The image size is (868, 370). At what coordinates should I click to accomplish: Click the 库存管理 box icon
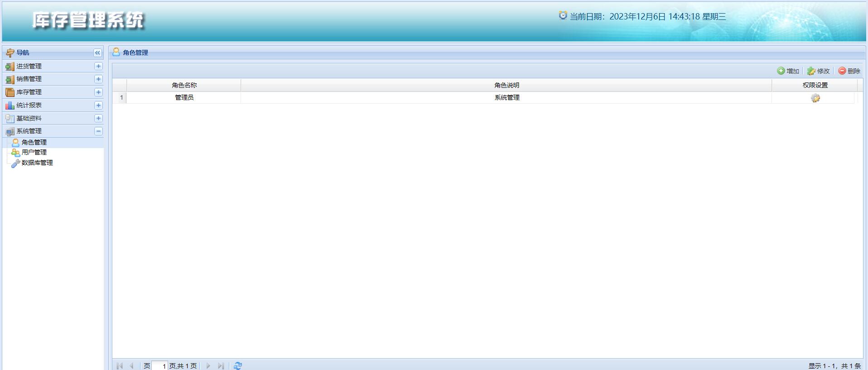click(10, 92)
